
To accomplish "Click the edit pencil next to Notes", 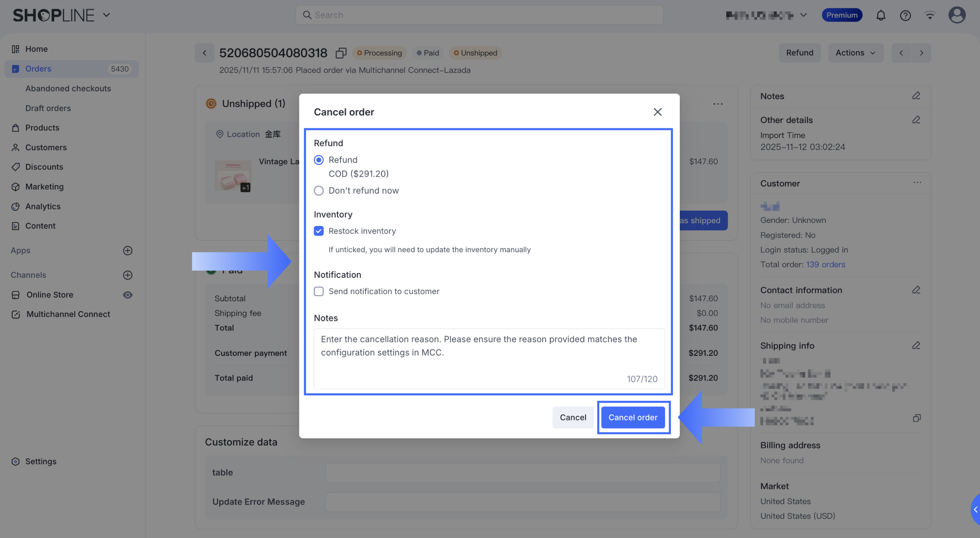I will (x=916, y=96).
